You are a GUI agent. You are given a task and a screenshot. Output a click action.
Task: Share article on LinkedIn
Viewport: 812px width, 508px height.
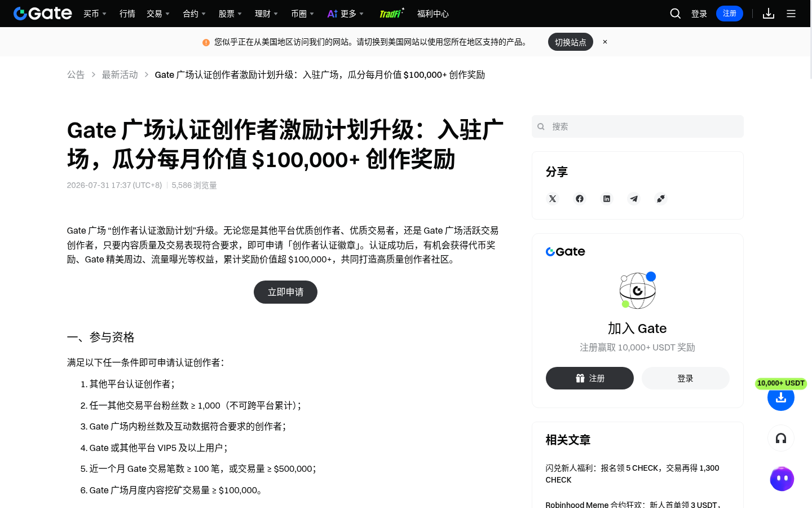tap(607, 199)
